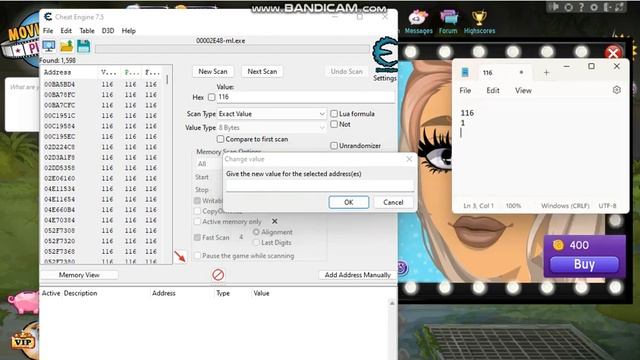The height and width of the screenshot is (360, 640).
Task: Enable Pause the game while scanning
Action: click(x=198, y=256)
